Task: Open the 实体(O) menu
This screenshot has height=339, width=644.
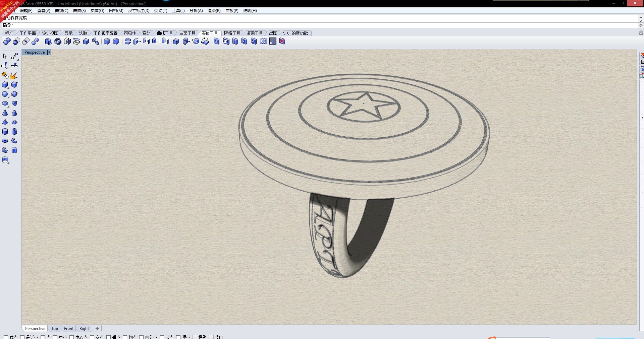Action: pos(97,11)
